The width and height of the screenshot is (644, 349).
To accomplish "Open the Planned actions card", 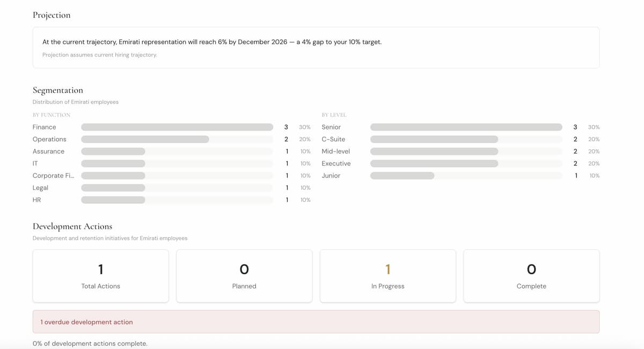I will [x=244, y=276].
